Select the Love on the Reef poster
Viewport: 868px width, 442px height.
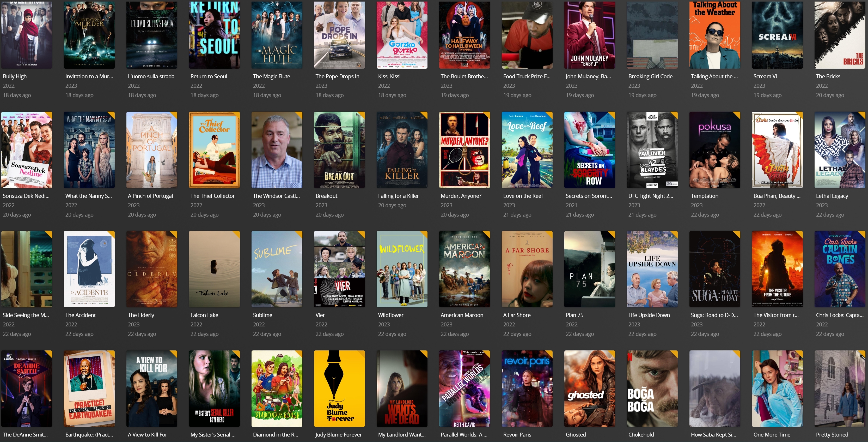527,150
